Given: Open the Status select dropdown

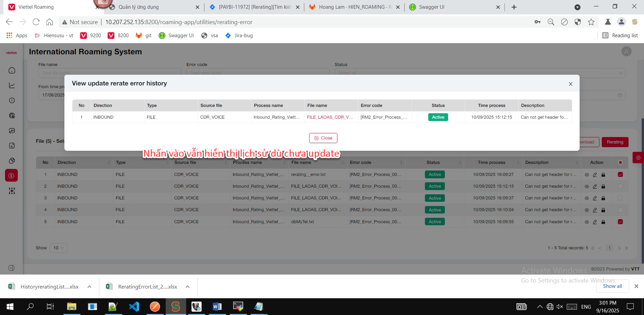Looking at the screenshot, I should pos(480,73).
